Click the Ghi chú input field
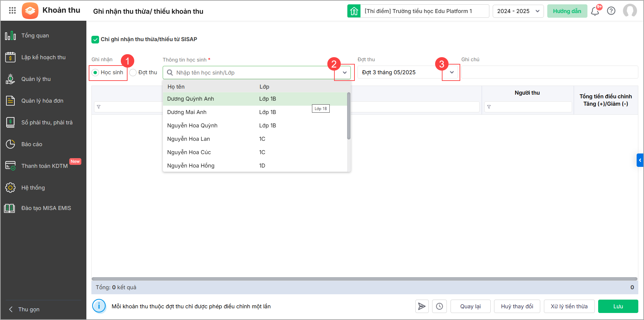 (549, 72)
